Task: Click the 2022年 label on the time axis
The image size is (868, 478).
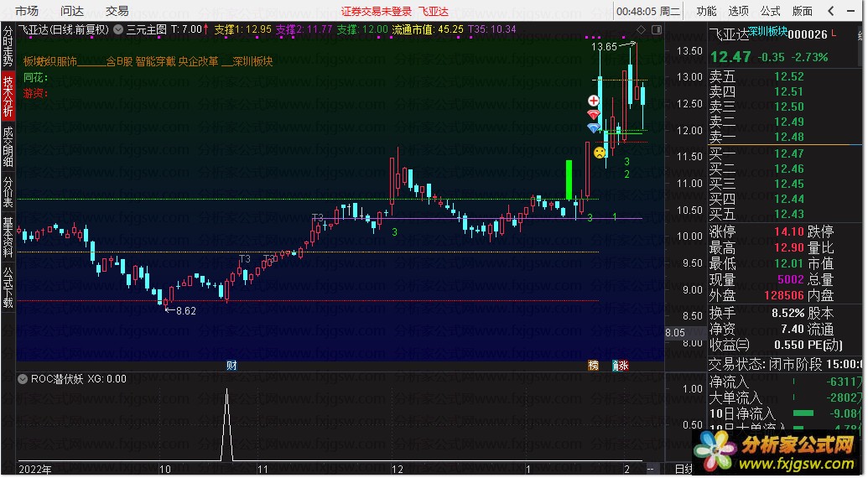Action: pyautogui.click(x=35, y=470)
